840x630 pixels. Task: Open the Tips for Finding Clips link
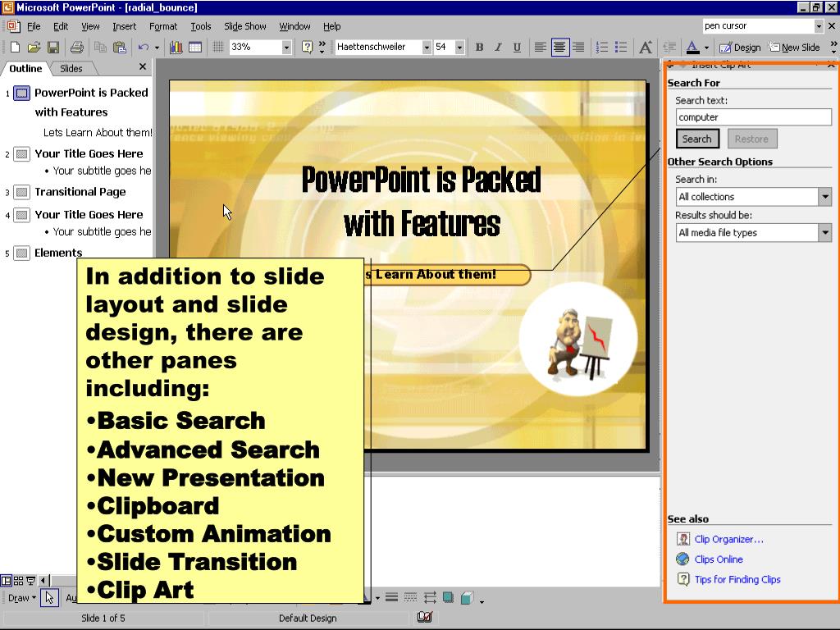737,579
